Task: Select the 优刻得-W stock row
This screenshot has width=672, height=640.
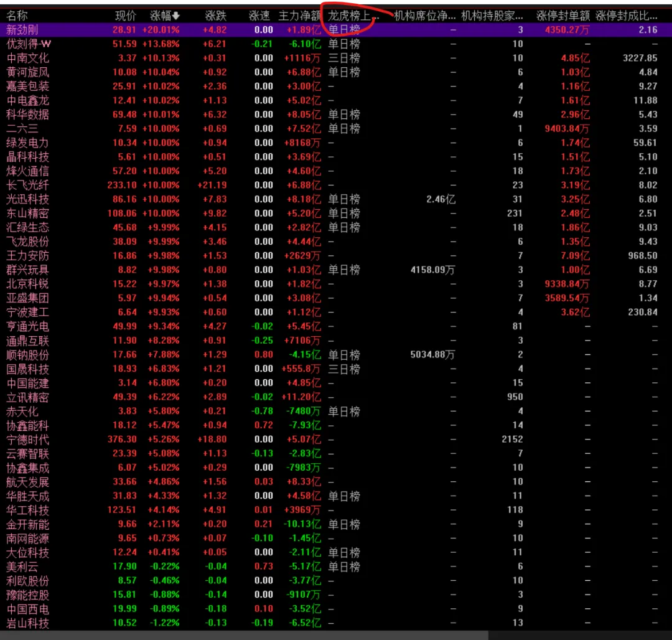Action: pos(336,44)
